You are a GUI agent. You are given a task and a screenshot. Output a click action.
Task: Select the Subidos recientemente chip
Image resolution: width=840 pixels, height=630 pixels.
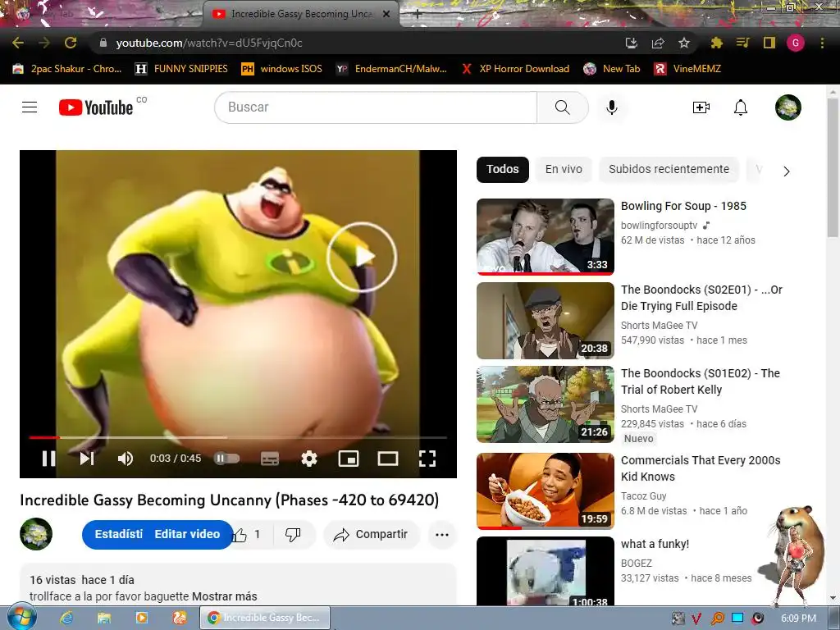tap(669, 169)
